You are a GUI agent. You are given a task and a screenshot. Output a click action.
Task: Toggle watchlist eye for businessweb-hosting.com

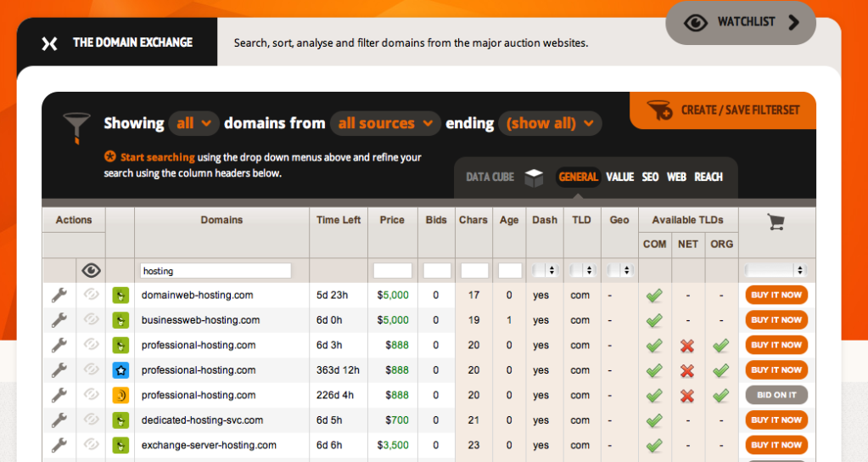coord(91,319)
